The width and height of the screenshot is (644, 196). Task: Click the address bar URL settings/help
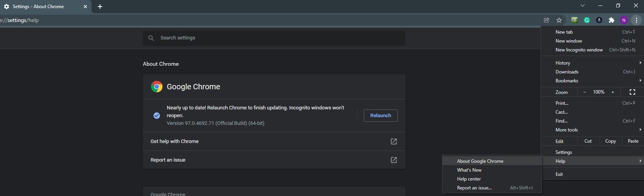pos(19,20)
